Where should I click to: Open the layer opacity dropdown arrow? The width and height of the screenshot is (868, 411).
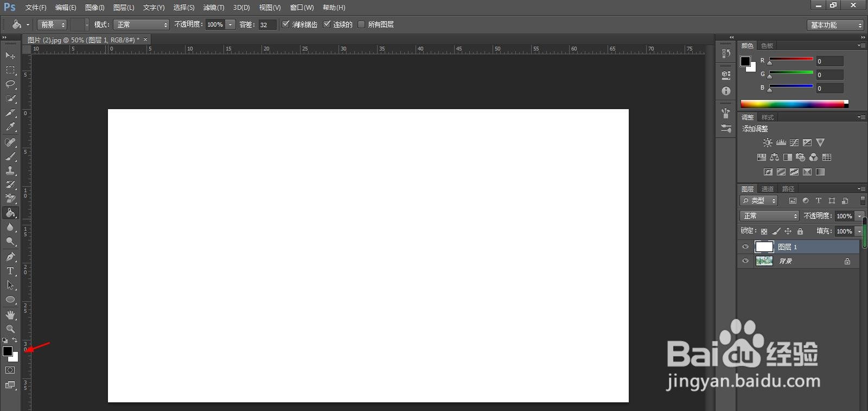click(x=859, y=216)
